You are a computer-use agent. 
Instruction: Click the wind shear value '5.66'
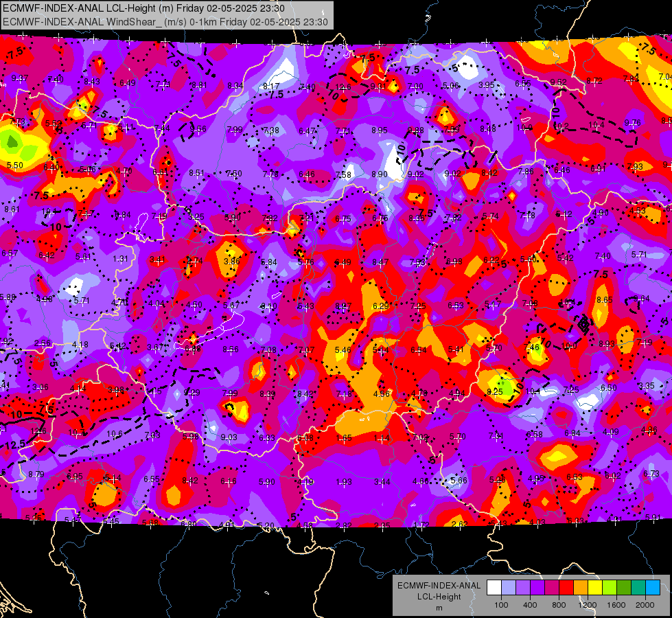click(x=459, y=481)
